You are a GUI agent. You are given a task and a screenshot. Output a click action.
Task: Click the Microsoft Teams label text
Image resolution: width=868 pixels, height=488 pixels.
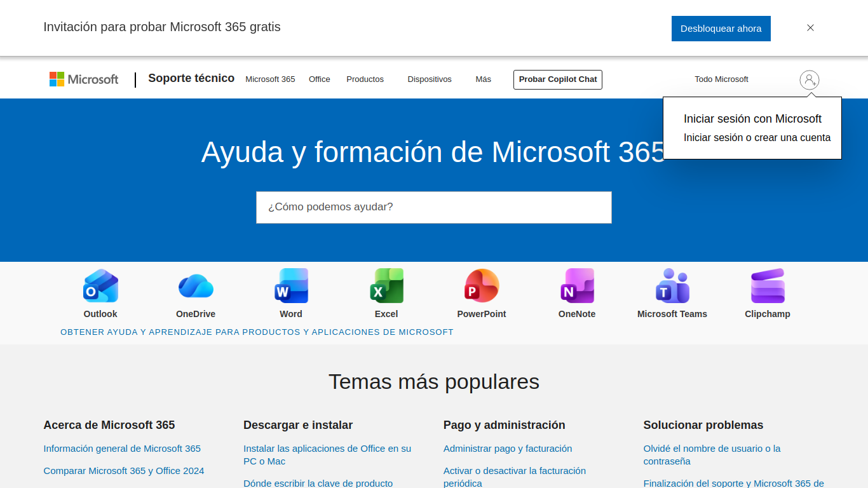click(x=672, y=314)
